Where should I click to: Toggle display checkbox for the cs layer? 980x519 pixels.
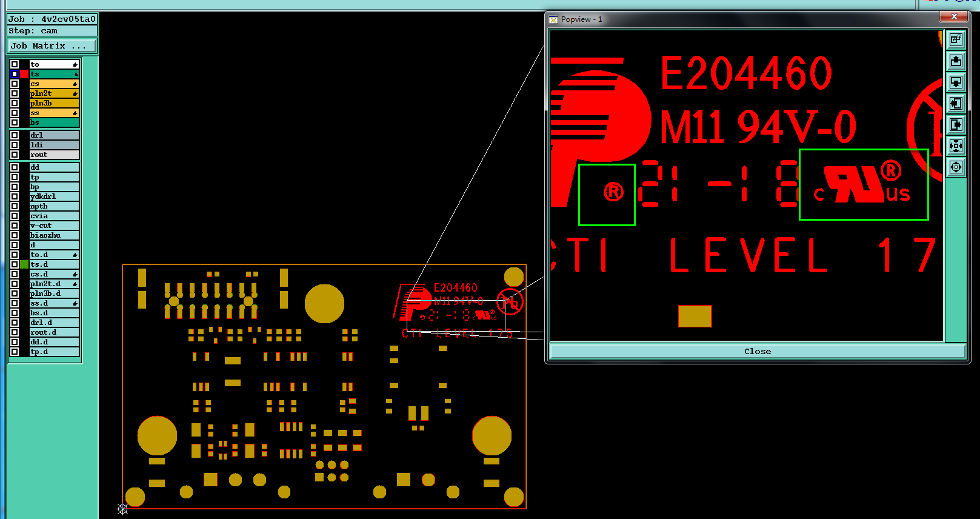click(15, 84)
